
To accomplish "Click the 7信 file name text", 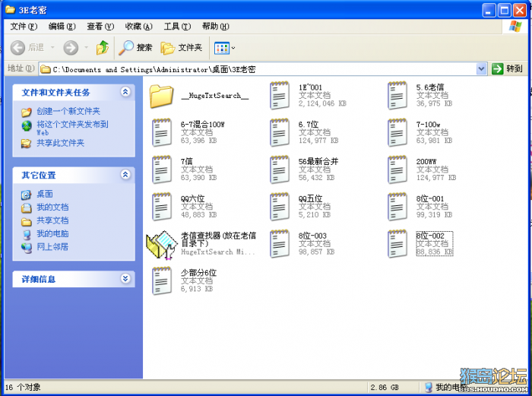I will coord(187,162).
